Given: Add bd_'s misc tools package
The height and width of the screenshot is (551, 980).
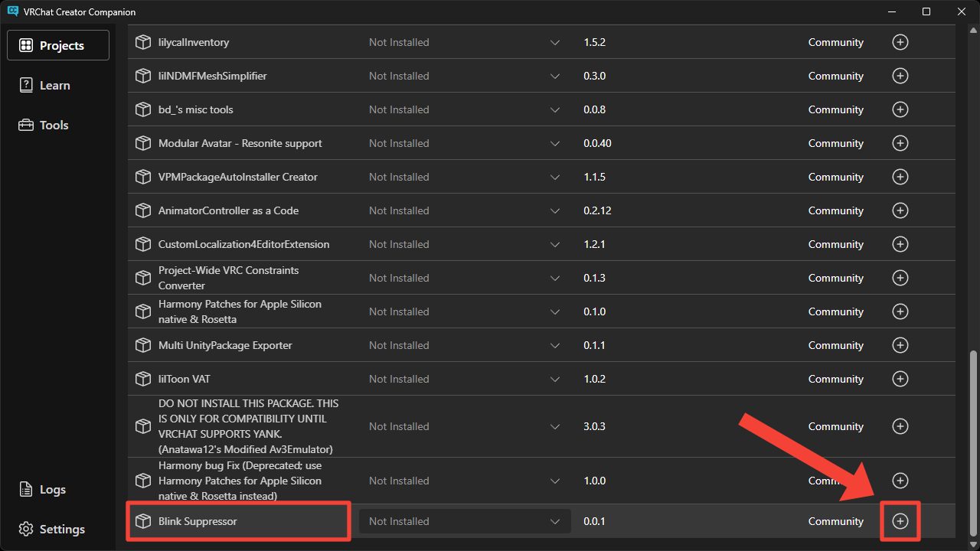Looking at the screenshot, I should 900,109.
